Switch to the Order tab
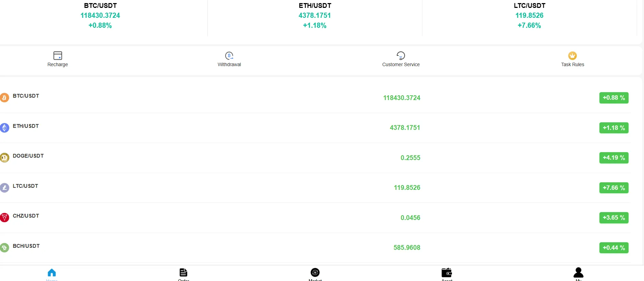Screen dimensions: 644x281 [x=183, y=273]
